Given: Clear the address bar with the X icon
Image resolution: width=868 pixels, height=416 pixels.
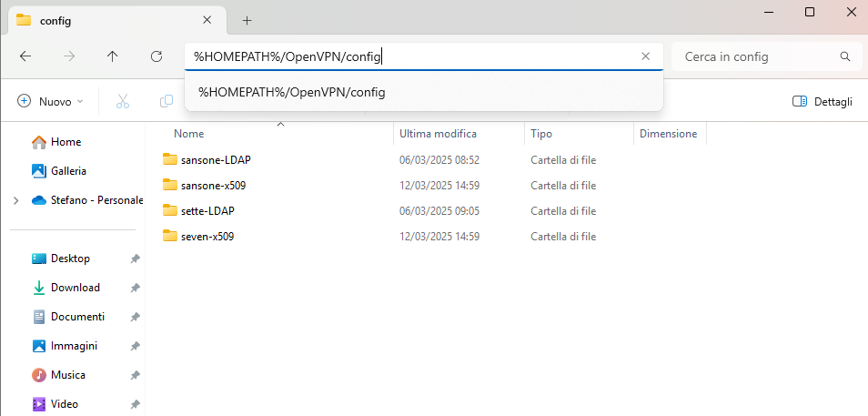Looking at the screenshot, I should [645, 56].
